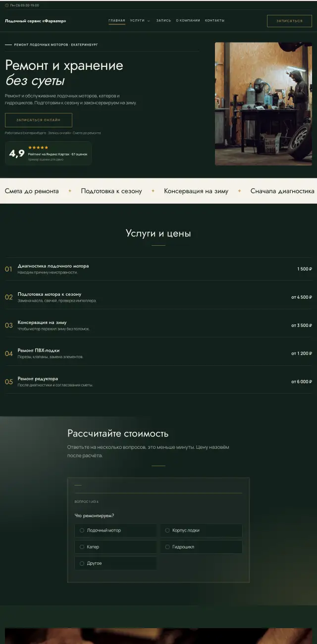Click the Что ремонтируем? question text
This screenshot has width=317, height=644.
pyautogui.click(x=95, y=516)
